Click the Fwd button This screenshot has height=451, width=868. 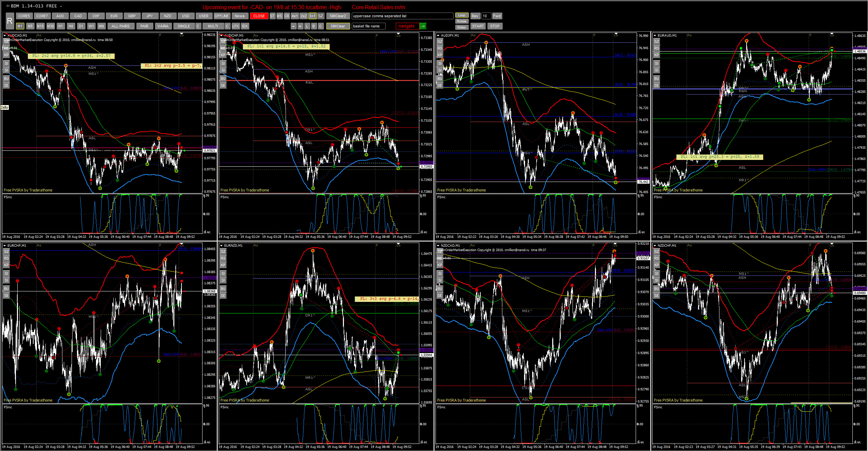(x=497, y=16)
